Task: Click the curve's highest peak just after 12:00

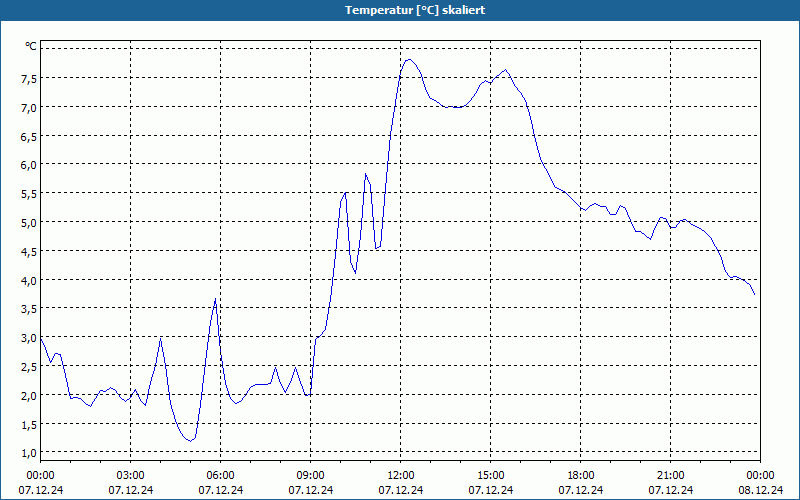Action: (409, 60)
